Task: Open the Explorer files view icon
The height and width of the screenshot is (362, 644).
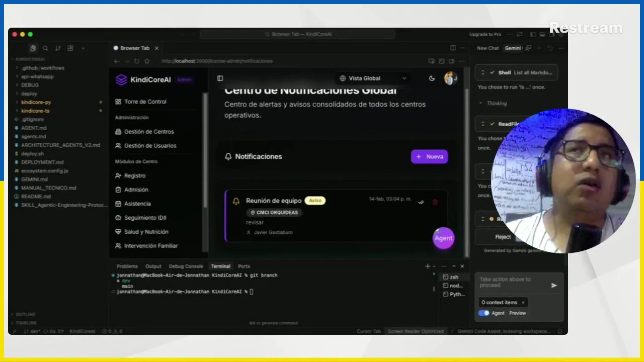Action: pos(33,48)
